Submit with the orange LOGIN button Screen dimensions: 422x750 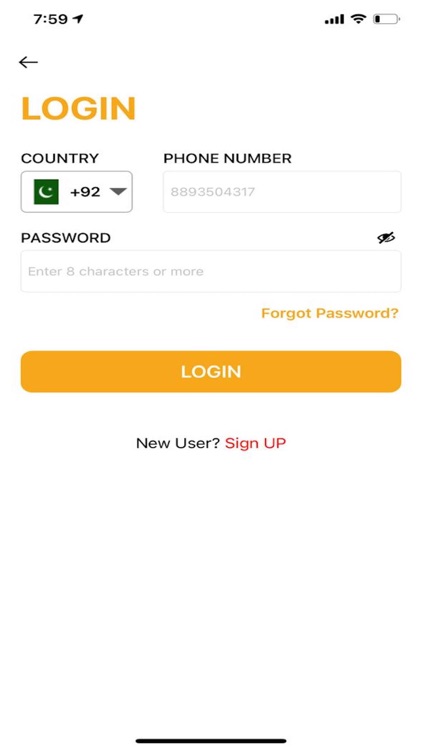tap(211, 372)
